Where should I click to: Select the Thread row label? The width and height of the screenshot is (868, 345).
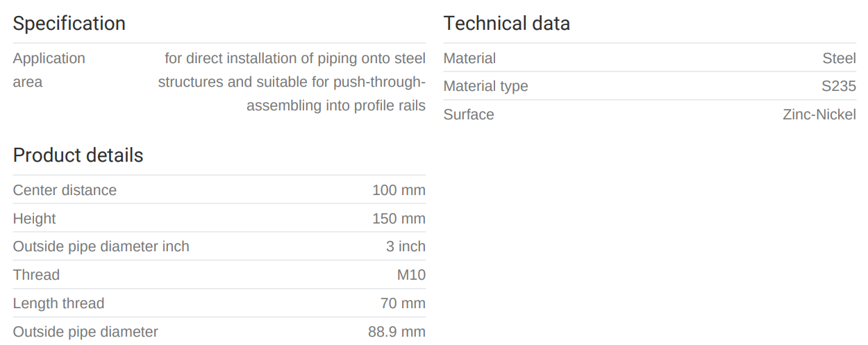click(36, 275)
